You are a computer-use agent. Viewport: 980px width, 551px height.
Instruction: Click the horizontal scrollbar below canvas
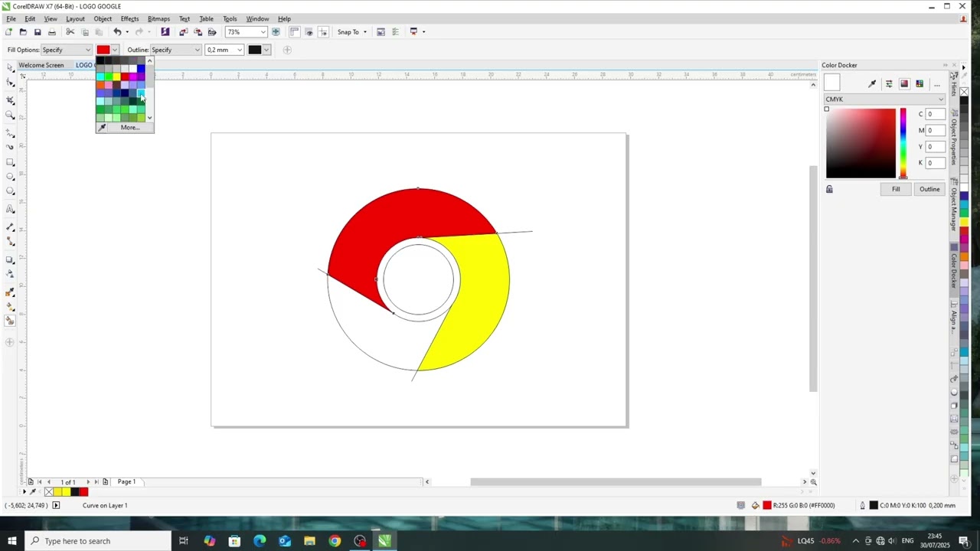616,481
